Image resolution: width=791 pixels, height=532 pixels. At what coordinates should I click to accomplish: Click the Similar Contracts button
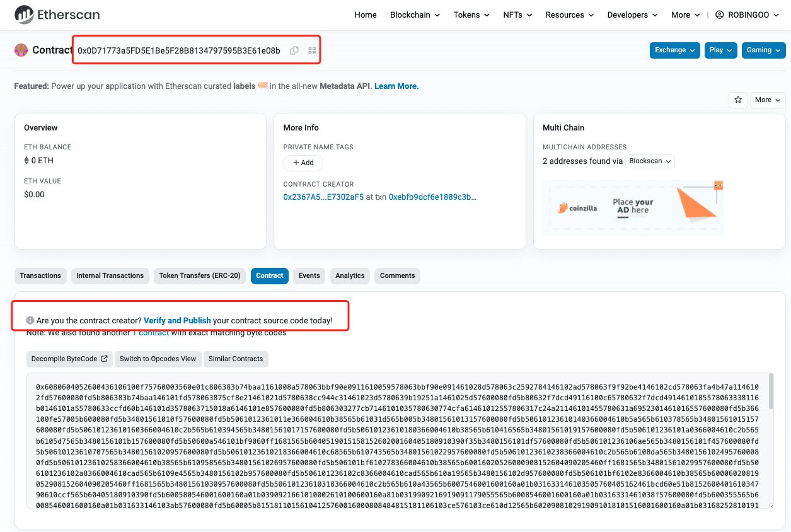[x=236, y=359]
